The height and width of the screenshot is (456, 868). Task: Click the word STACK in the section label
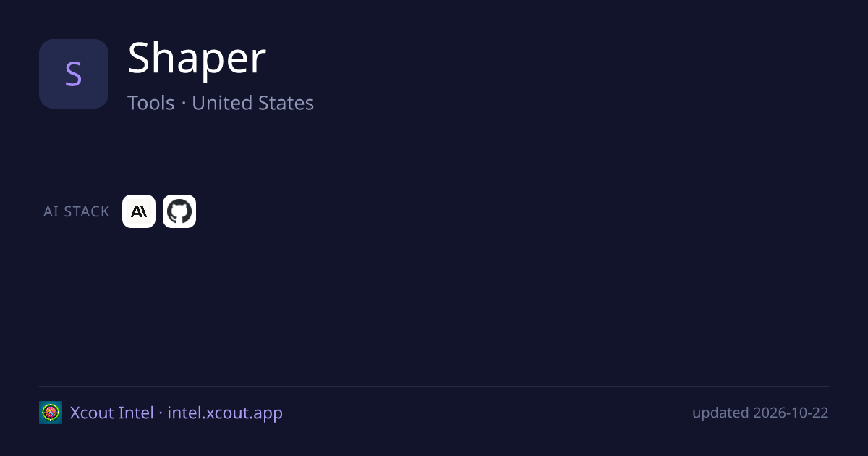(86, 211)
